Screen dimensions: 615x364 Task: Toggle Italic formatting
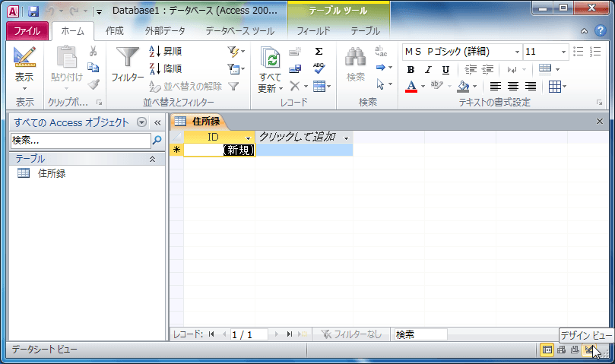428,69
